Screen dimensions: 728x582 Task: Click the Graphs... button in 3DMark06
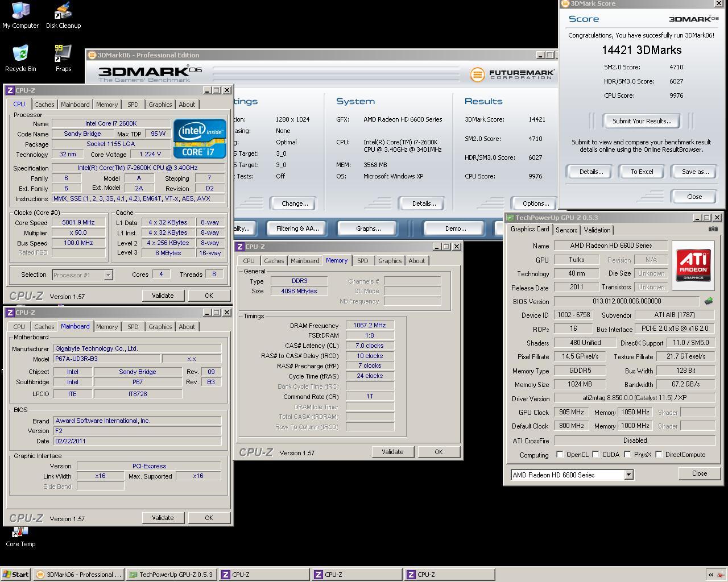pos(368,228)
